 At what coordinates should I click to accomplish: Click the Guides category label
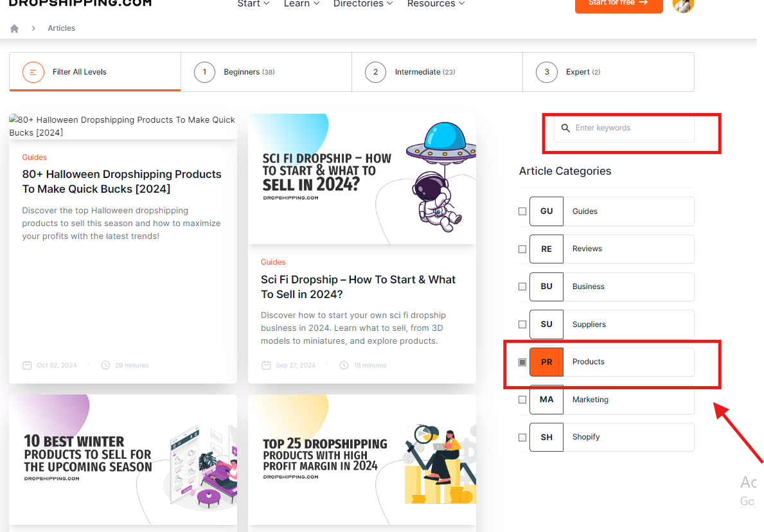[585, 211]
